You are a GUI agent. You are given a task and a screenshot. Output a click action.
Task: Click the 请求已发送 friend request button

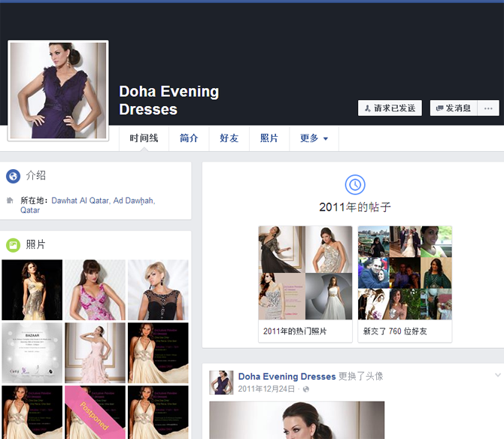pyautogui.click(x=390, y=108)
